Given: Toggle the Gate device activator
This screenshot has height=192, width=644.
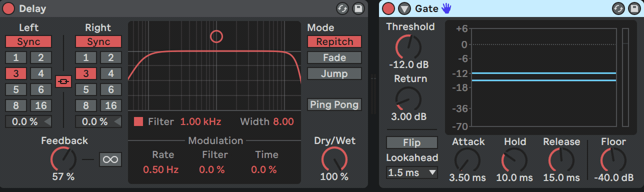Looking at the screenshot, I should [x=389, y=8].
